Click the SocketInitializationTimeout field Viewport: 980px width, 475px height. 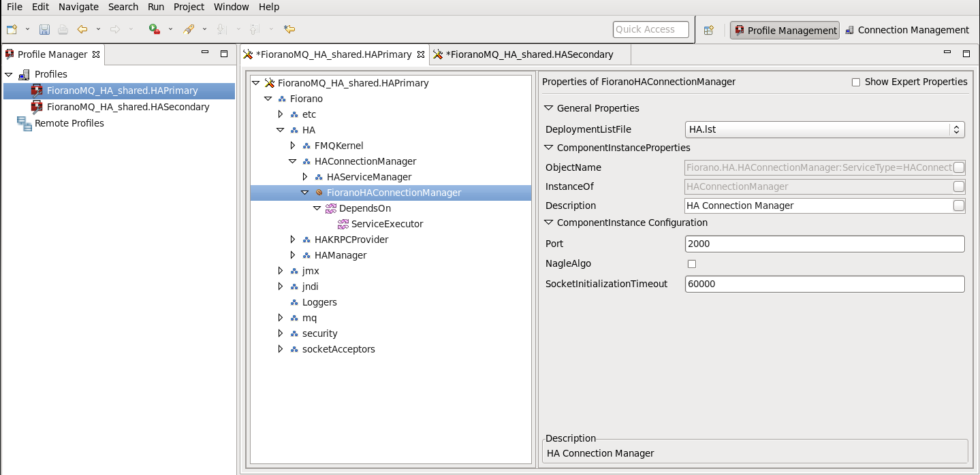coord(825,284)
